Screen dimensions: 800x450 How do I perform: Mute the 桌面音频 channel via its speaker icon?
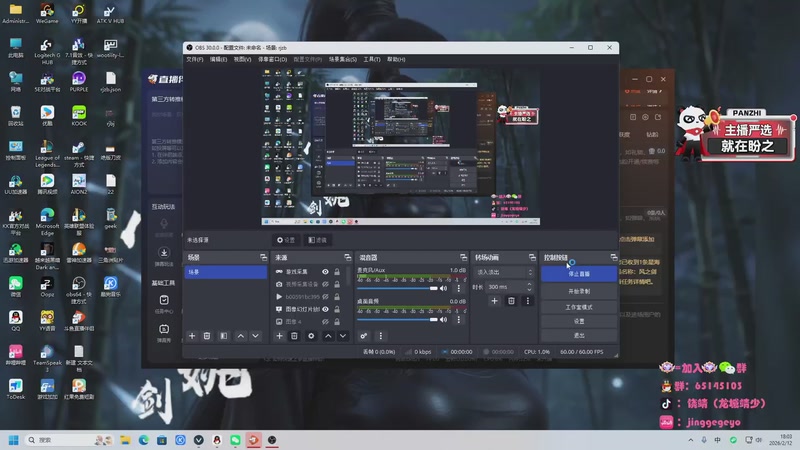pos(444,319)
